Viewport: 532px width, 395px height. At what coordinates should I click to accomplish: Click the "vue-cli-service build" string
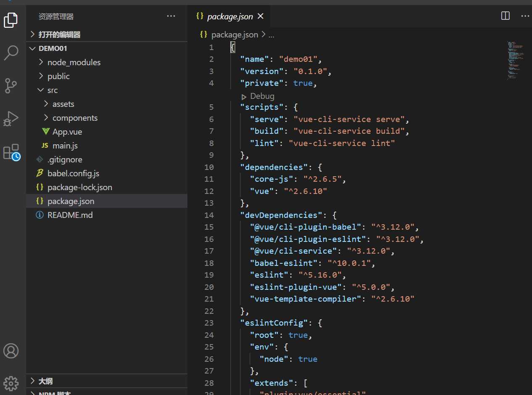pyautogui.click(x=350, y=131)
